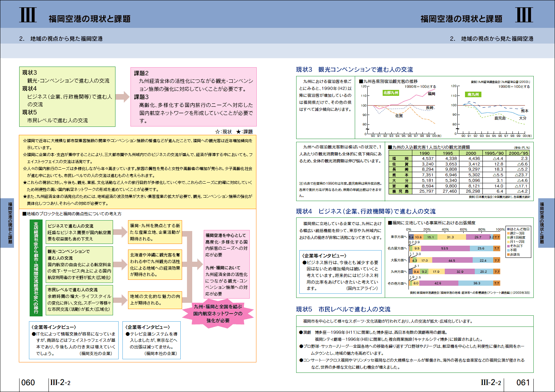Click the 宮崎 row label in the table
The image size is (555, 392).
point(400,186)
